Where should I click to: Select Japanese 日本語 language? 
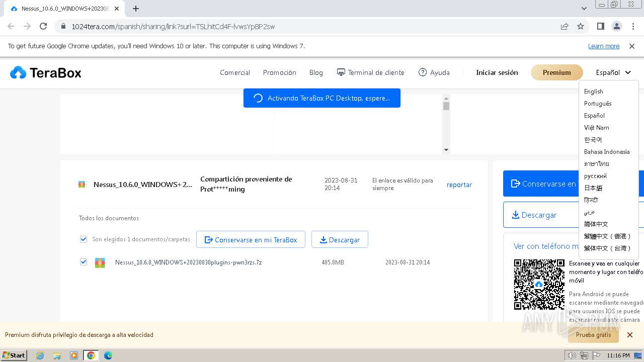pos(593,188)
